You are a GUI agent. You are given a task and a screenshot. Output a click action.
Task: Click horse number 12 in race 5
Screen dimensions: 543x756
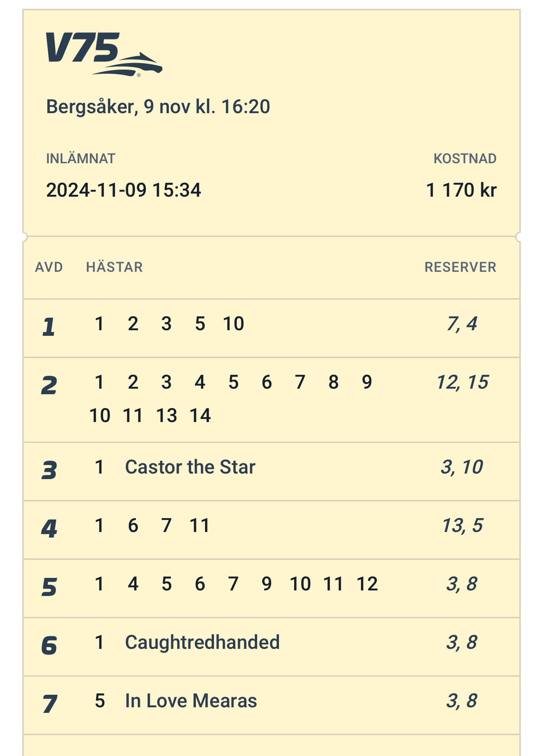point(367,584)
